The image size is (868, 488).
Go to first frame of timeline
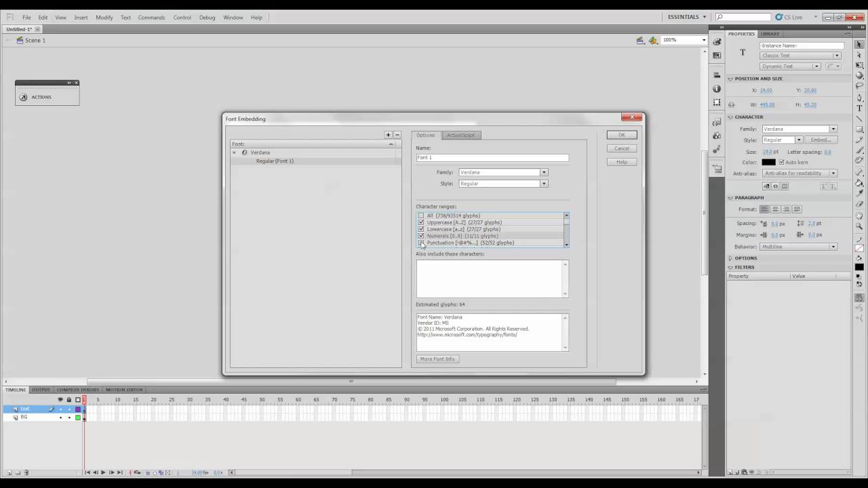click(x=87, y=472)
